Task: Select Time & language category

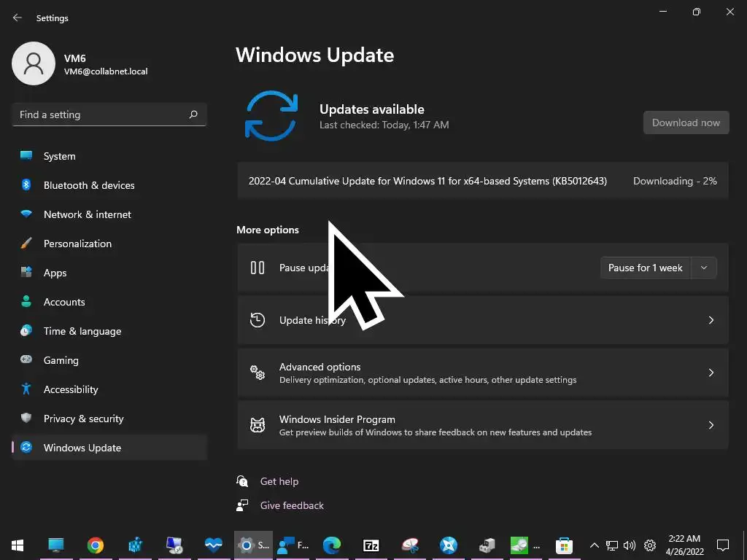Action: tap(109, 331)
